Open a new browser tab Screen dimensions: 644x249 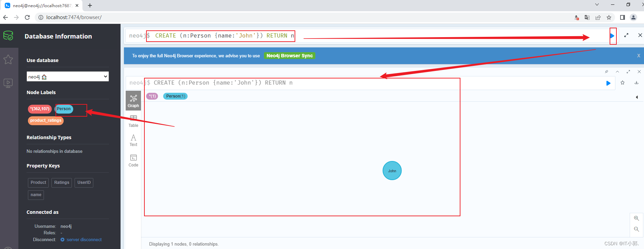click(x=90, y=5)
